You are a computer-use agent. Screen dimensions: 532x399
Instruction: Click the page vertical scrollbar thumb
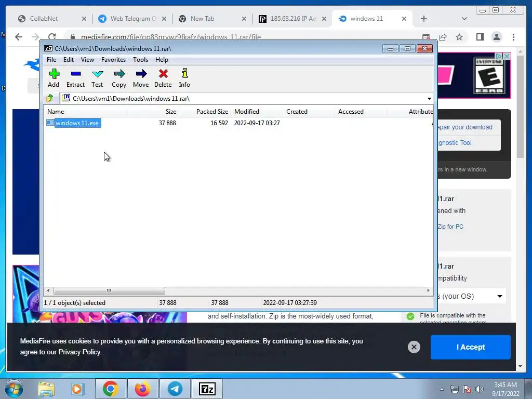click(x=520, y=106)
